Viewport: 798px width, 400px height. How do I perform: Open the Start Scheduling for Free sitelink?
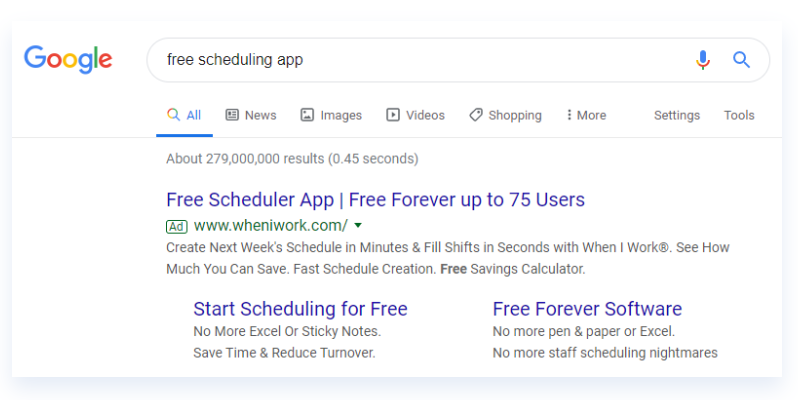point(300,309)
